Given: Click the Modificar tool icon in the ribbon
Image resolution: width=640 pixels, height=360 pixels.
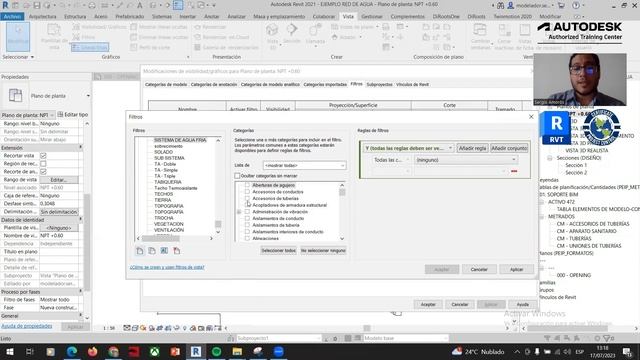Looking at the screenshot, I should pos(18,37).
